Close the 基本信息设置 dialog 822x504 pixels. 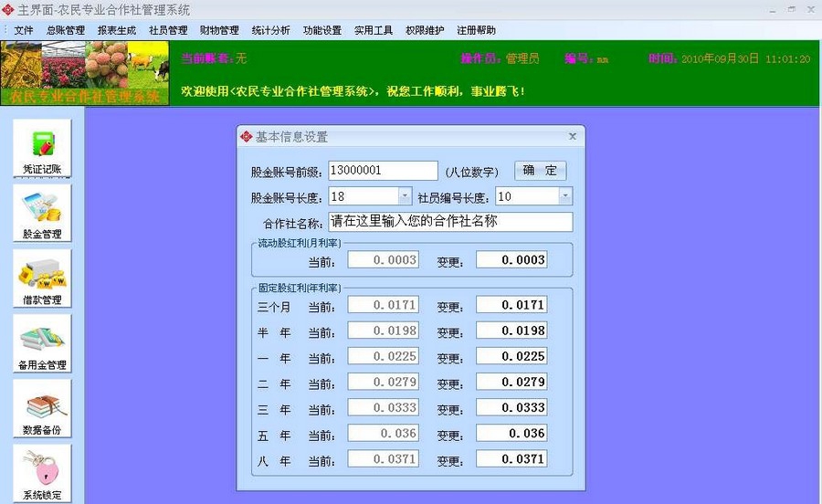573,136
